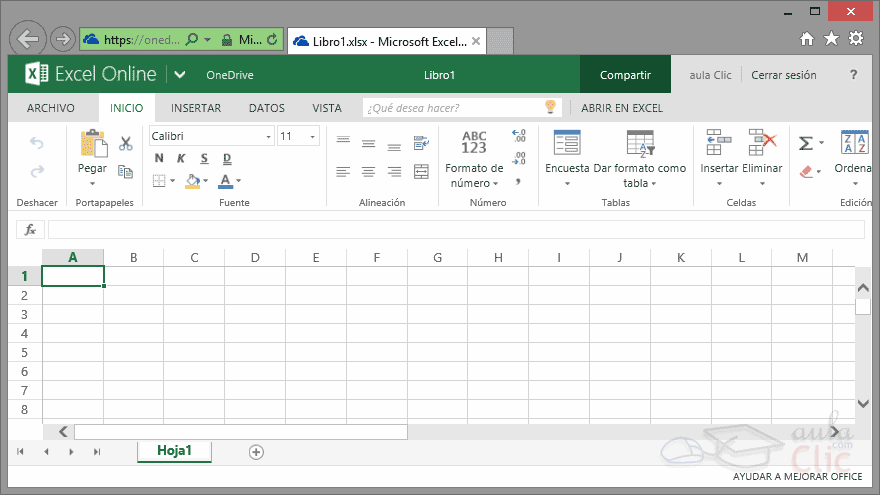Switch to the INSERTAR ribbon tab
Image resolution: width=880 pixels, height=495 pixels.
pos(196,108)
